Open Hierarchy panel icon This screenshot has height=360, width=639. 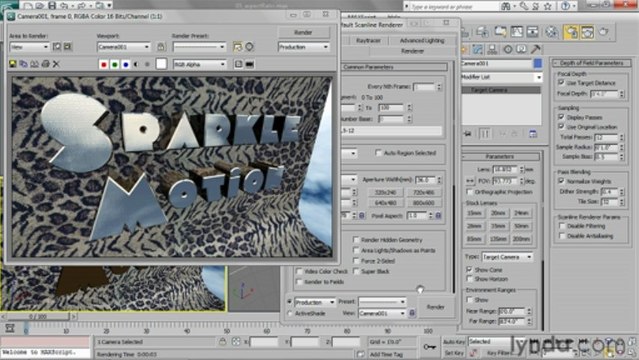pyautogui.click(x=492, y=49)
